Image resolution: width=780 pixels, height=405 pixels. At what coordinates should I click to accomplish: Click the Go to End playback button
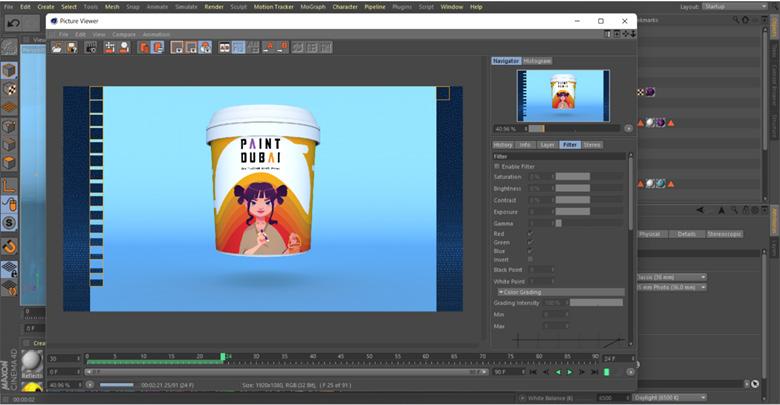pyautogui.click(x=594, y=372)
